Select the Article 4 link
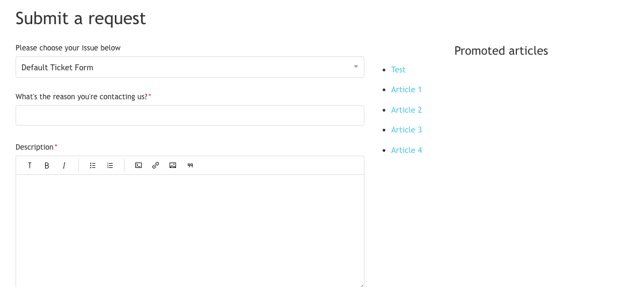 406,150
